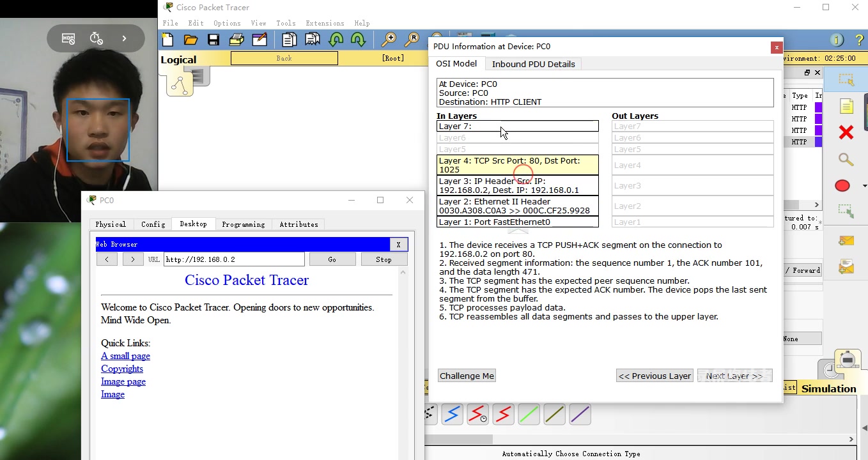Open the Extensions menu
The height and width of the screenshot is (460, 868).
coord(325,23)
